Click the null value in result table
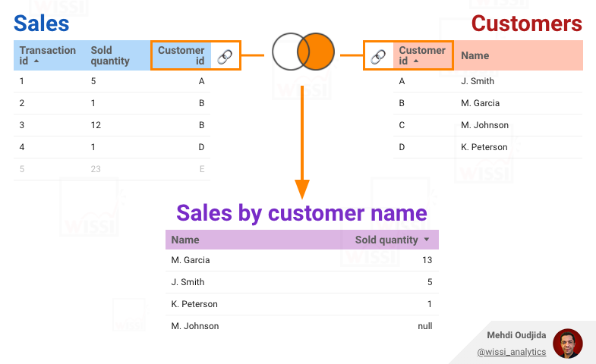596x364 pixels. (425, 326)
